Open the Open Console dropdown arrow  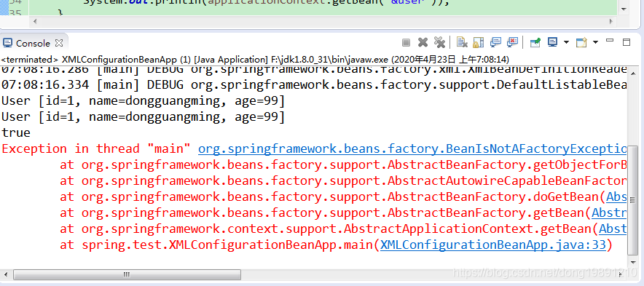pyautogui.click(x=595, y=42)
